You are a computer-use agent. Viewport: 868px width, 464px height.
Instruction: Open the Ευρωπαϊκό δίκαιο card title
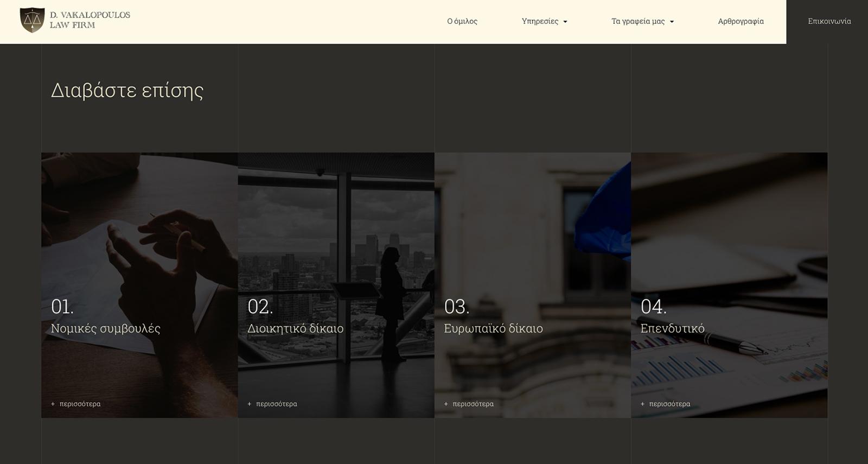pos(493,328)
